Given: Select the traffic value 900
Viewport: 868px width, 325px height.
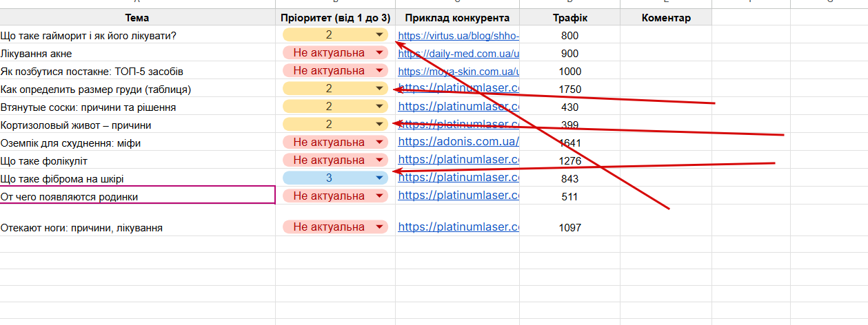Looking at the screenshot, I should [569, 54].
